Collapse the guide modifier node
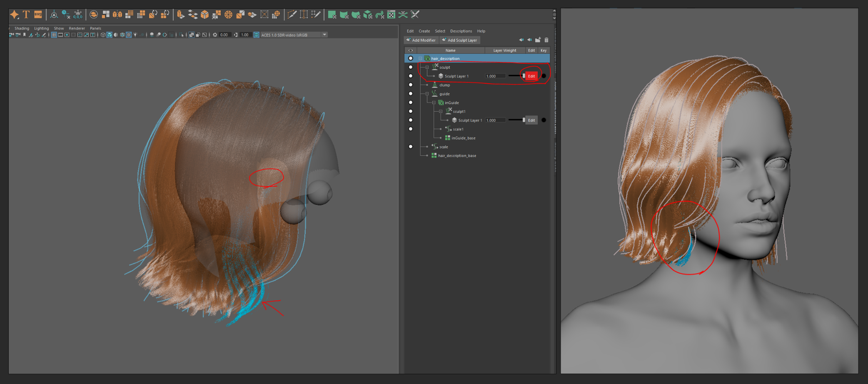The height and width of the screenshot is (384, 868). tap(427, 94)
